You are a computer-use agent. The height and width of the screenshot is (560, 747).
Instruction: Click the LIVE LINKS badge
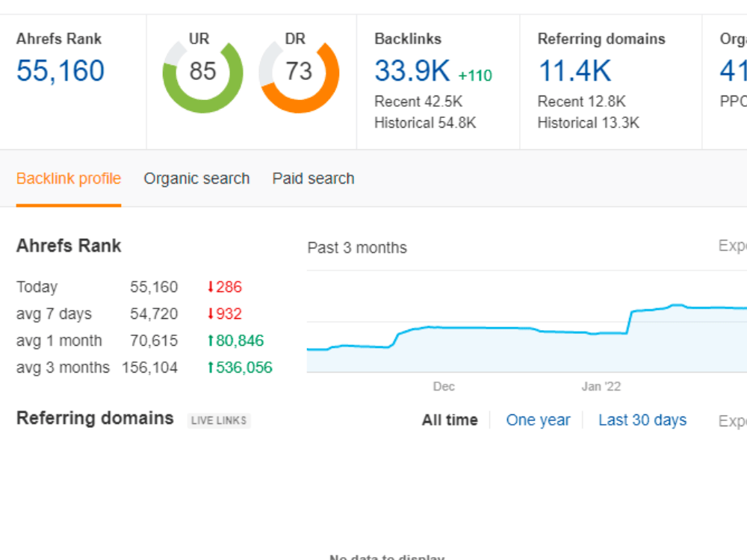(218, 420)
